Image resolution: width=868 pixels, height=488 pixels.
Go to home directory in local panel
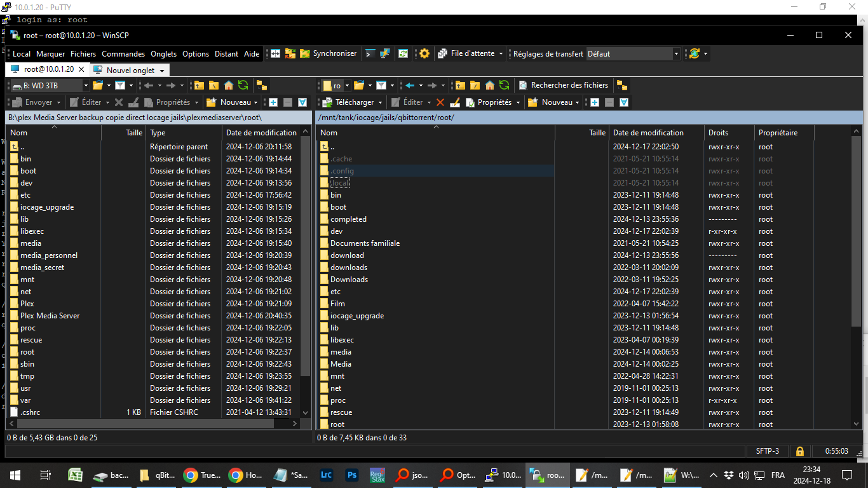(228, 85)
